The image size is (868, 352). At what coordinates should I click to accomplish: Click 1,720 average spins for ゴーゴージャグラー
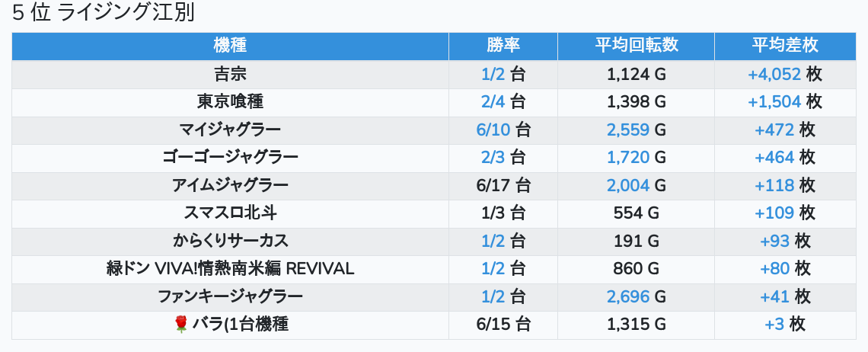(x=627, y=158)
